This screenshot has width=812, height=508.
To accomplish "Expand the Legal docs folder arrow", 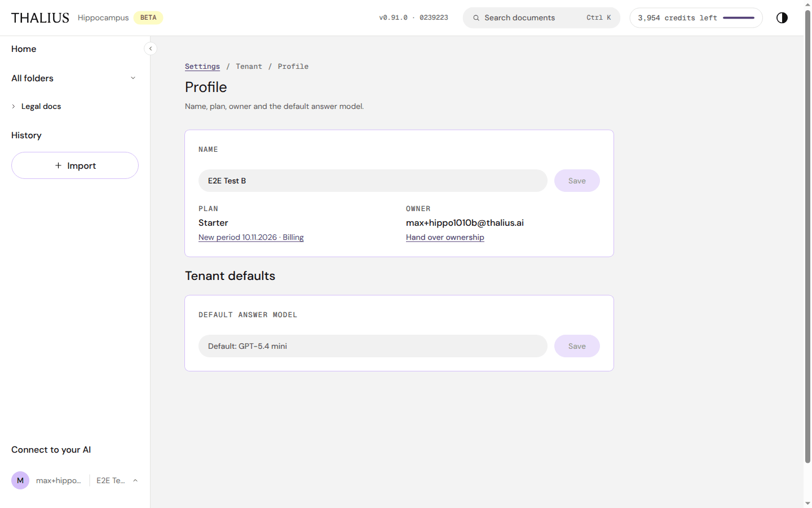I will pos(14,106).
